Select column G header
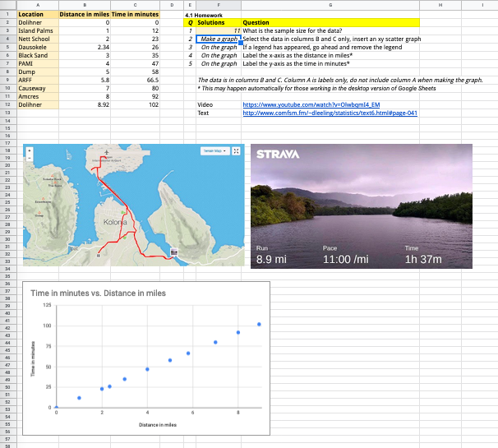This screenshot has height=448, width=498. 330,5
